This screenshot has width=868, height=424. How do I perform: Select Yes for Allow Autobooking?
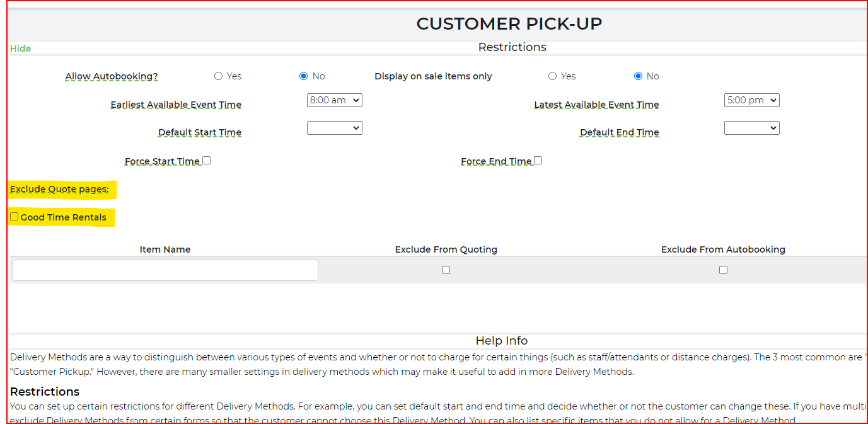(x=219, y=76)
